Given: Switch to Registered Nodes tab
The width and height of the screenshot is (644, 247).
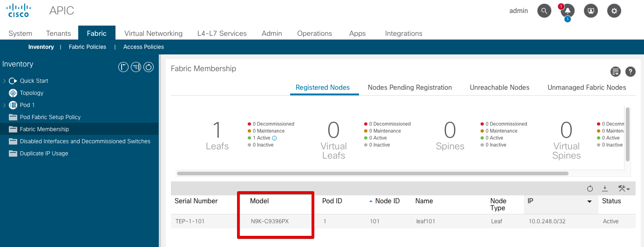Looking at the screenshot, I should [323, 87].
